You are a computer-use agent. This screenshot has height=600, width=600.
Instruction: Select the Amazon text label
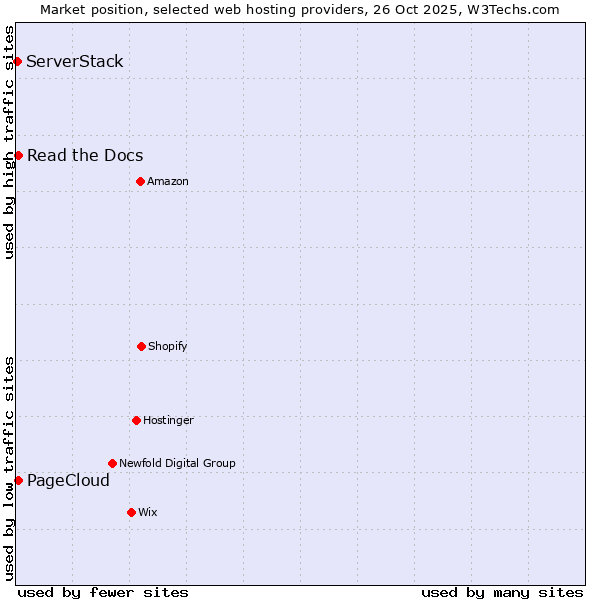click(x=168, y=181)
